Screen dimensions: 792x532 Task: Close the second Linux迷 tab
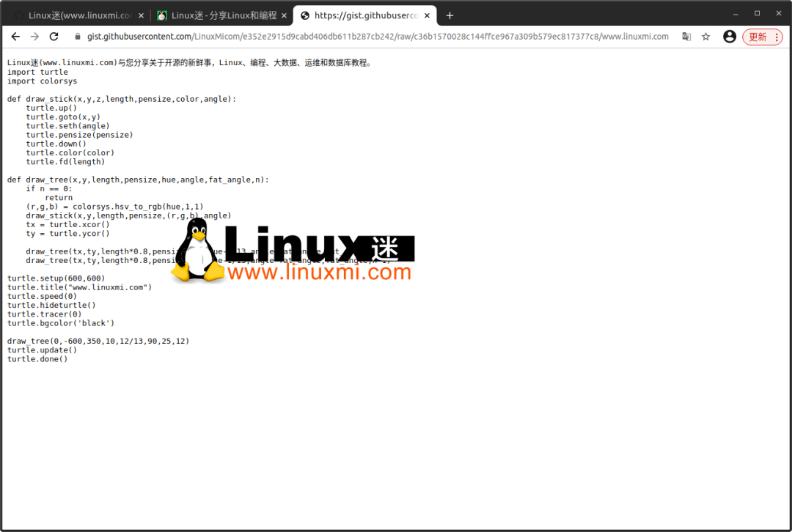click(284, 15)
